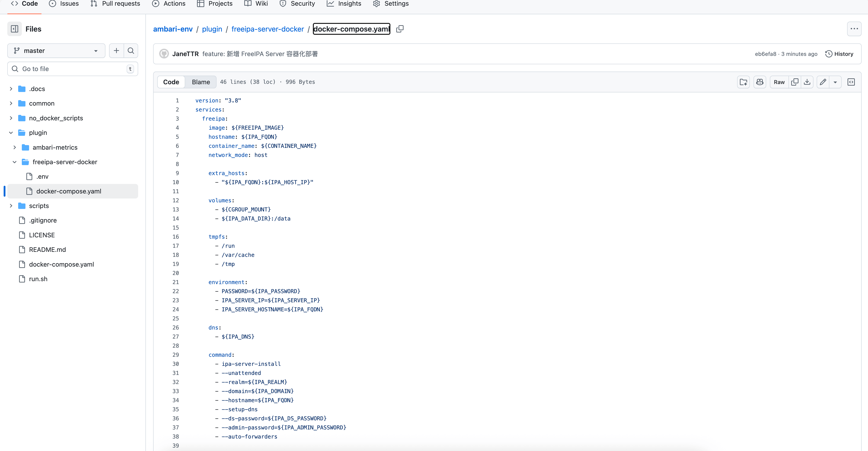The width and height of the screenshot is (868, 451).
Task: Collapse the plugin folder
Action: point(11,133)
